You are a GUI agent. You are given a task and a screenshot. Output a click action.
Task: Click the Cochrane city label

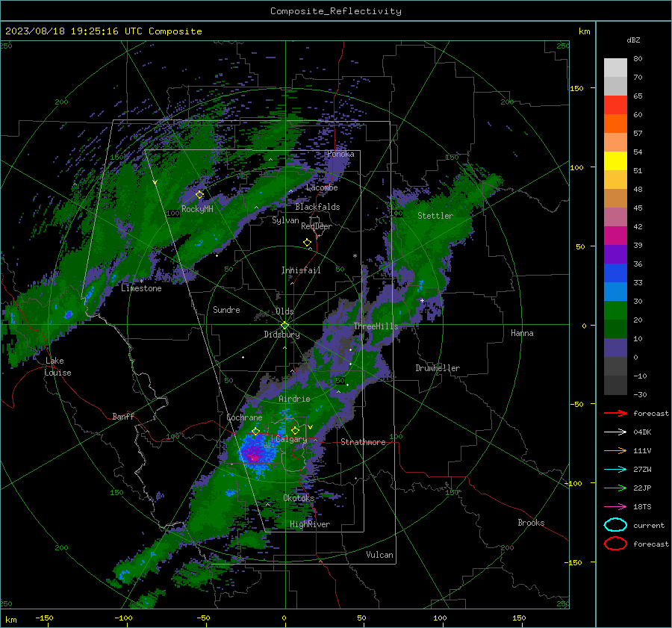[244, 417]
